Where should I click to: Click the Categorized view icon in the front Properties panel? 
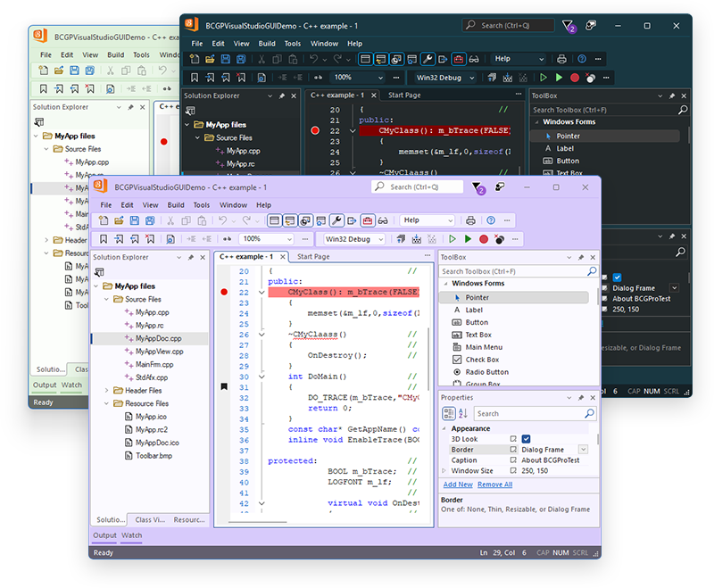[x=449, y=414]
